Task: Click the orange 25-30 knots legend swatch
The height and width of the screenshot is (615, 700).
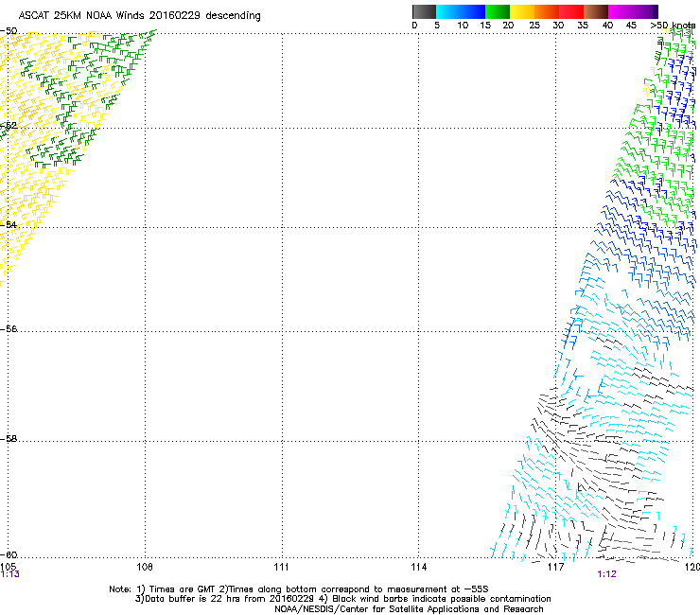Action: pos(547,11)
